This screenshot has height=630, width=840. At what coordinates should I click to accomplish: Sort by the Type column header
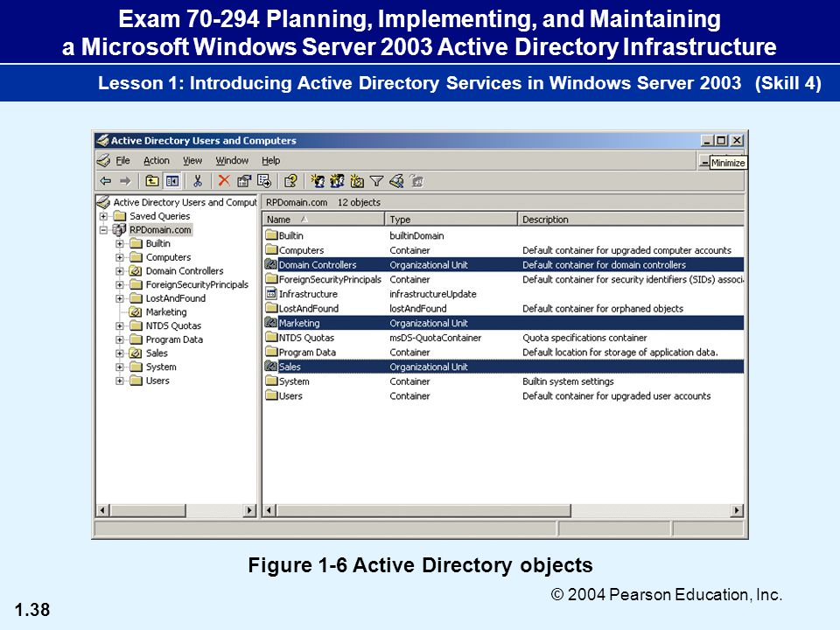click(x=451, y=219)
